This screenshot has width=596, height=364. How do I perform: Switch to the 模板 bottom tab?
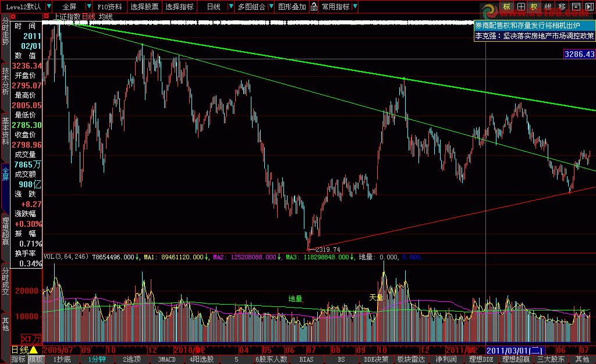[36, 359]
